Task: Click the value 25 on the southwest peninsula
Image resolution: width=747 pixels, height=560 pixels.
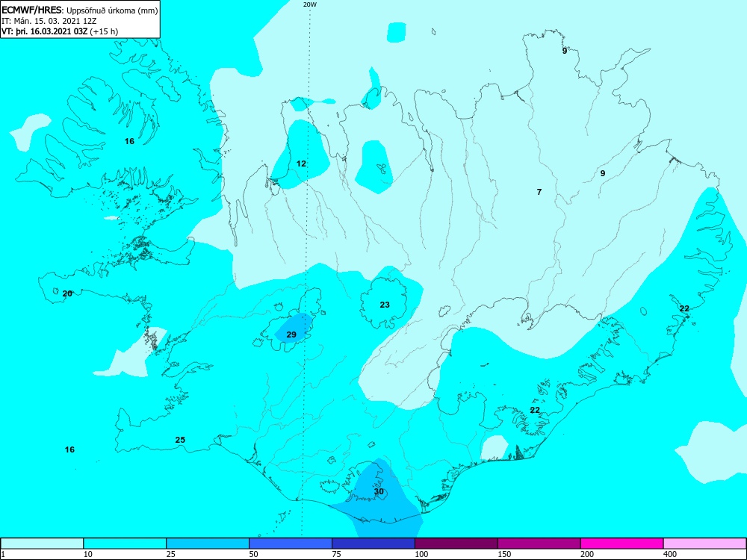Action: pos(180,440)
